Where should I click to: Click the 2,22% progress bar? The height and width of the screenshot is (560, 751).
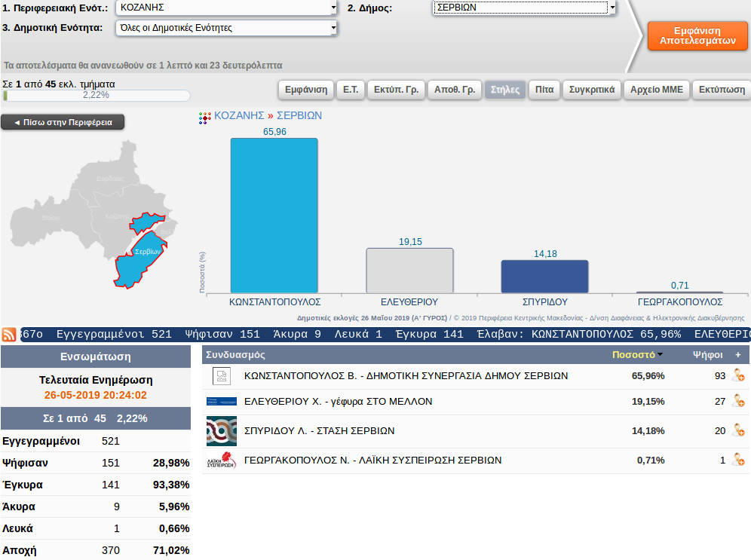pyautogui.click(x=97, y=96)
